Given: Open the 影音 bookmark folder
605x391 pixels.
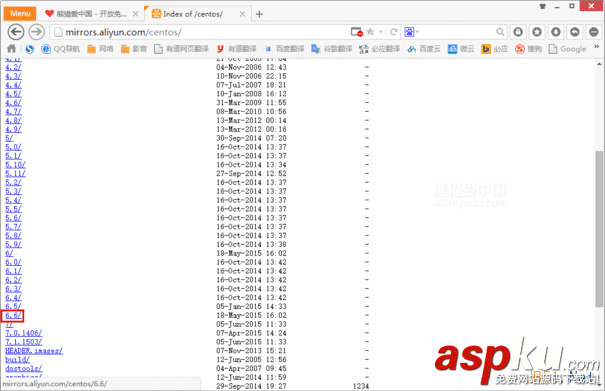Looking at the screenshot, I should pyautogui.click(x=134, y=49).
